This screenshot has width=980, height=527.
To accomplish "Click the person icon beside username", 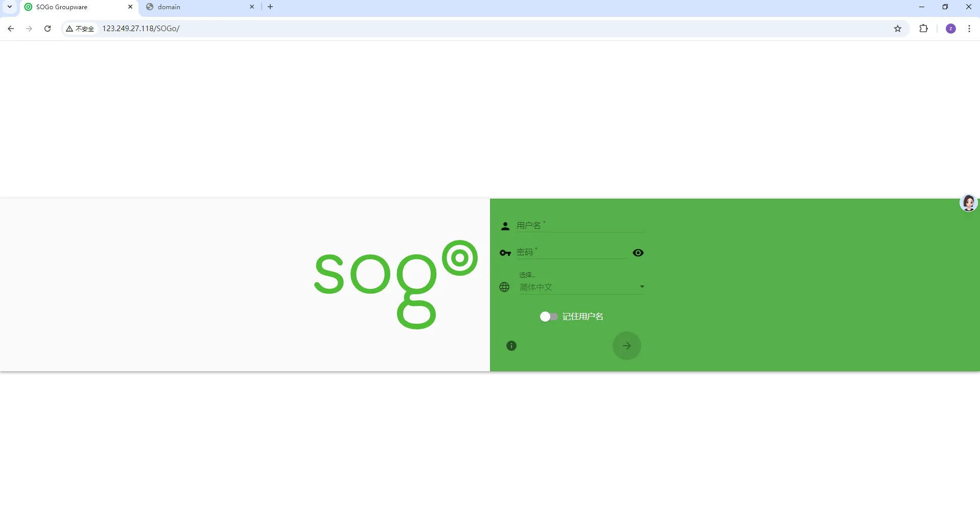I will click(x=505, y=226).
